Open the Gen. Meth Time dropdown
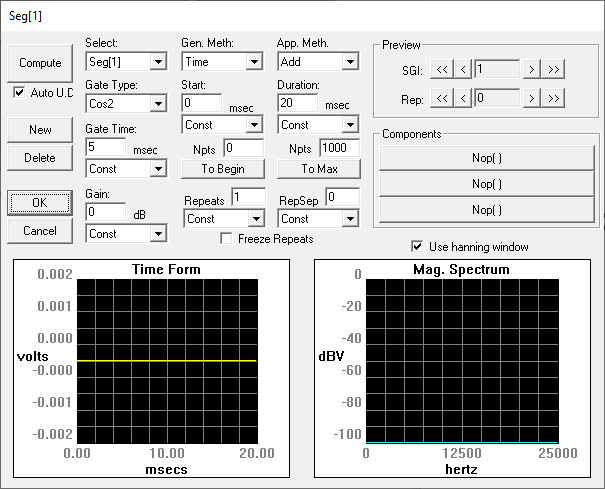This screenshot has height=489, width=605. [222, 61]
